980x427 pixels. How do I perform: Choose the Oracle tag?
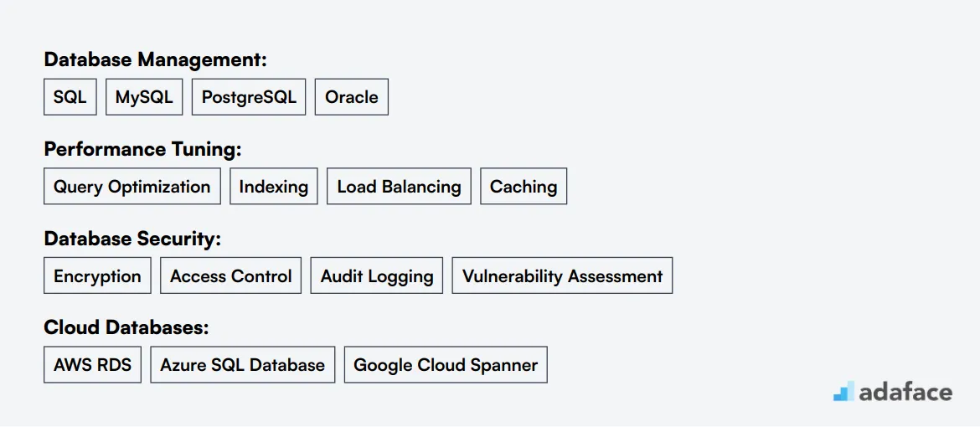tap(351, 97)
